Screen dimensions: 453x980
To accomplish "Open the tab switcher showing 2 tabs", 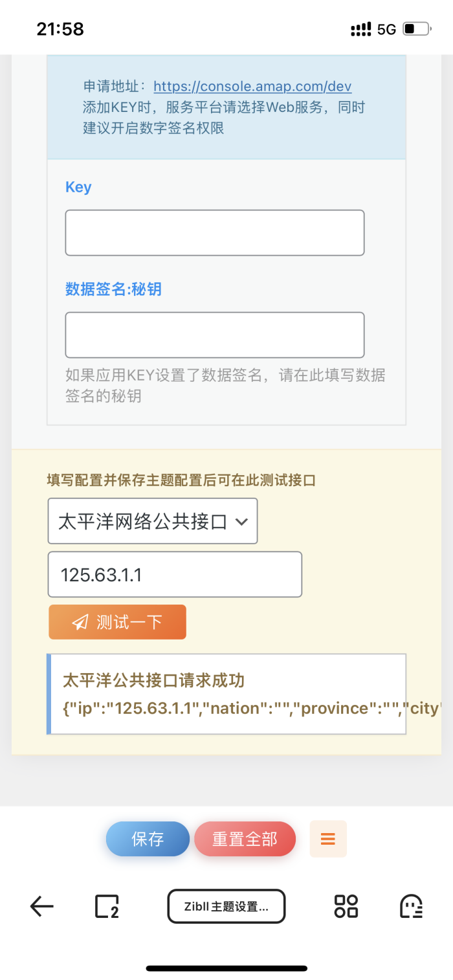I will (105, 906).
